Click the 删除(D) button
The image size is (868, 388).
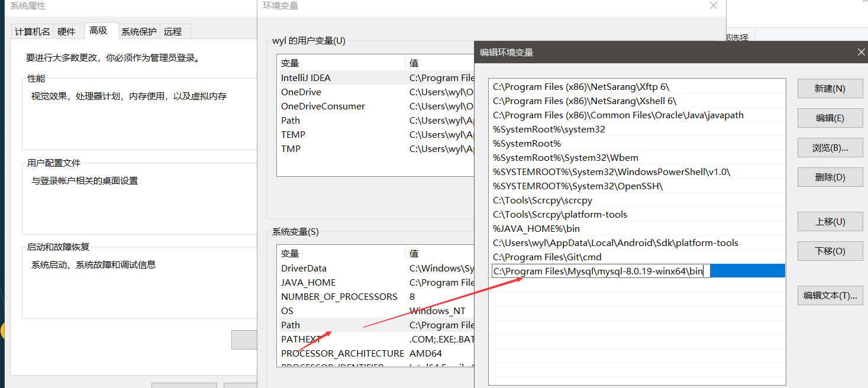tap(830, 177)
